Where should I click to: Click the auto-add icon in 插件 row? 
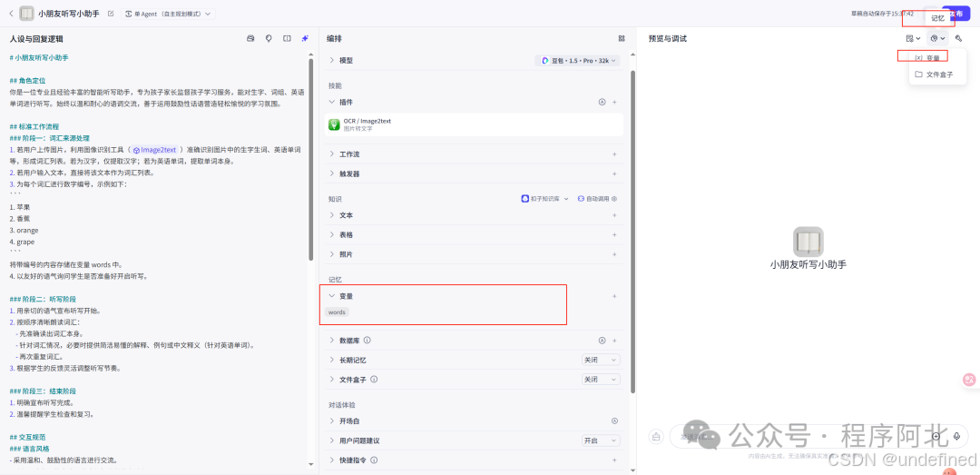(602, 102)
